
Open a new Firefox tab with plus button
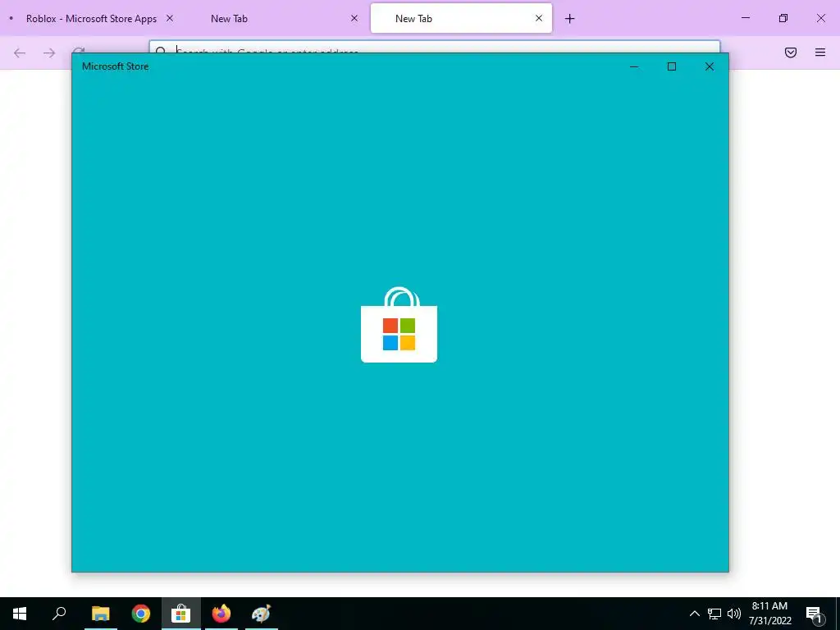pyautogui.click(x=570, y=19)
